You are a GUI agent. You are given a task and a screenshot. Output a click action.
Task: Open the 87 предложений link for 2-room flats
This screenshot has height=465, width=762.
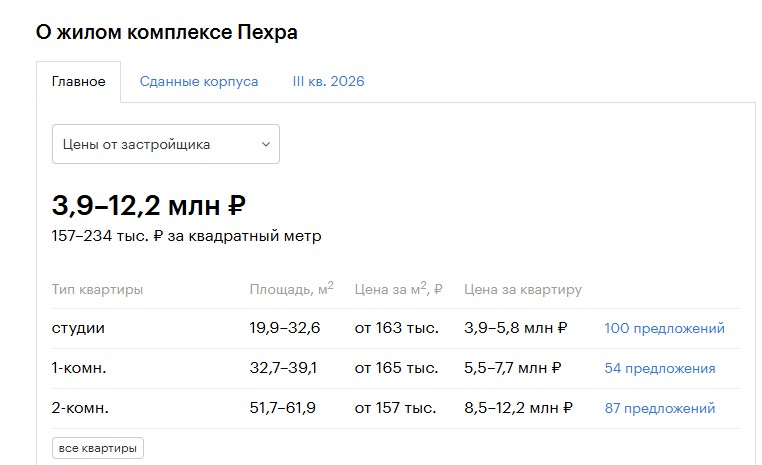(660, 408)
